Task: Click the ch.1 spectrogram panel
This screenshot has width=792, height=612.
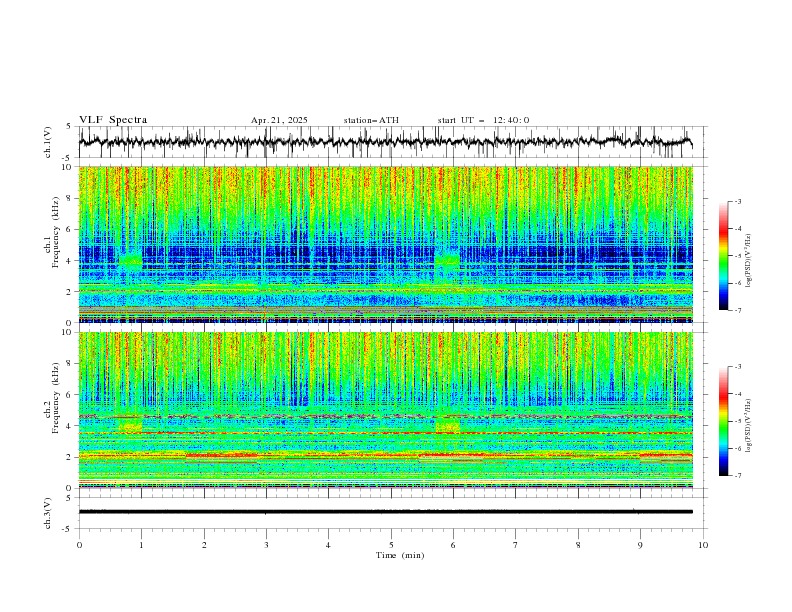Action: click(385, 244)
